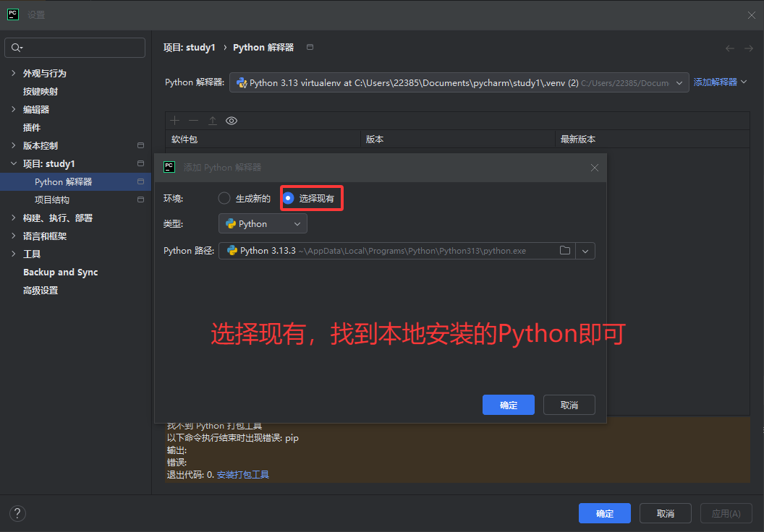This screenshot has width=764, height=532.
Task: Click the 最新版本 column header
Action: click(653, 140)
